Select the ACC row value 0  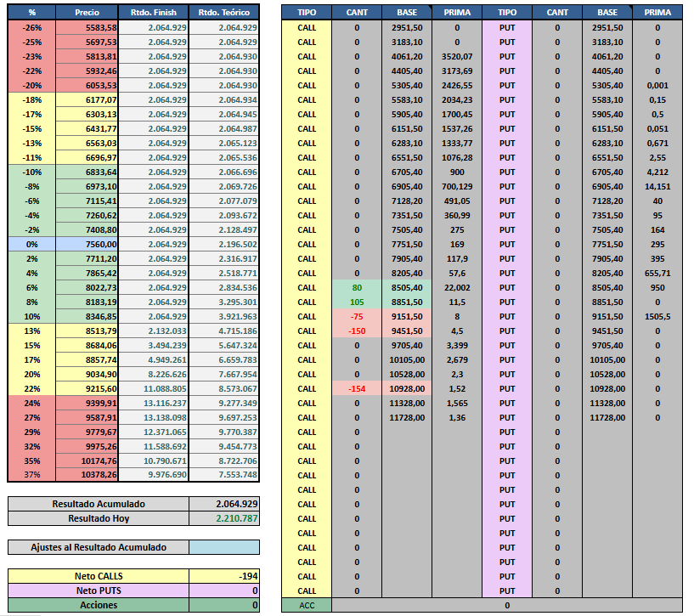507,605
